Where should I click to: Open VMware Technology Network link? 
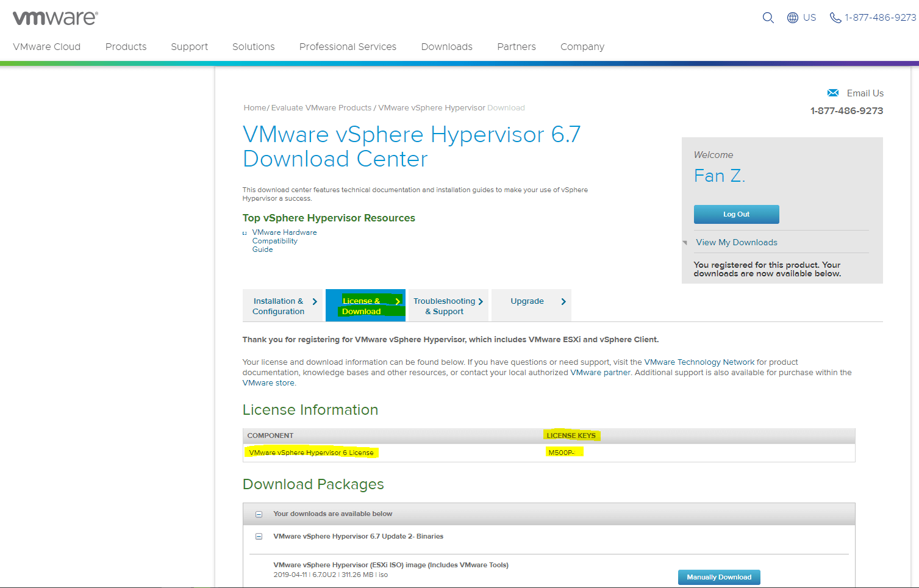[x=699, y=362]
